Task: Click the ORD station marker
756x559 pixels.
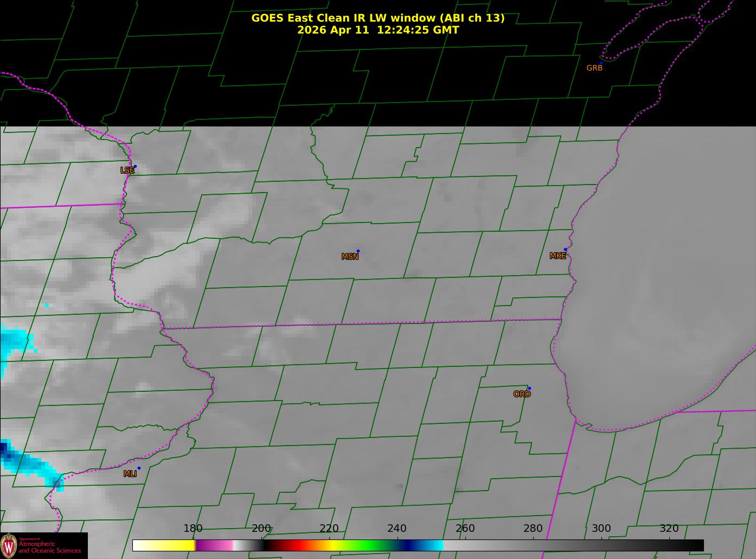Action: click(529, 389)
